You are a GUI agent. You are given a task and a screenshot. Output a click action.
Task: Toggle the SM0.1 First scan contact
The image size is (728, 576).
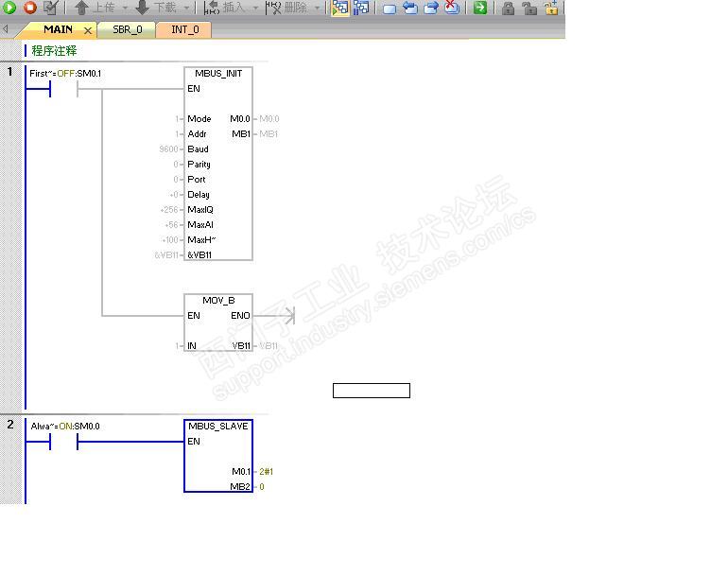(x=63, y=88)
